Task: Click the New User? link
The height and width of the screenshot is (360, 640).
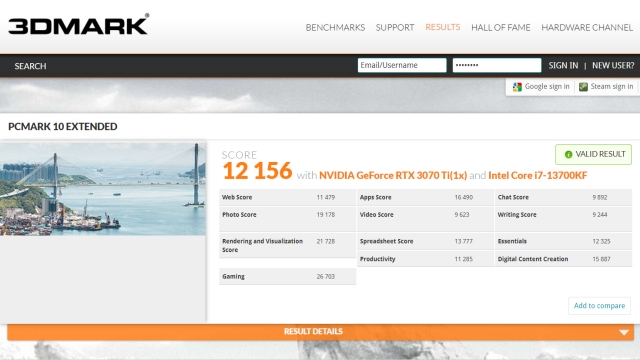Action: tap(613, 65)
